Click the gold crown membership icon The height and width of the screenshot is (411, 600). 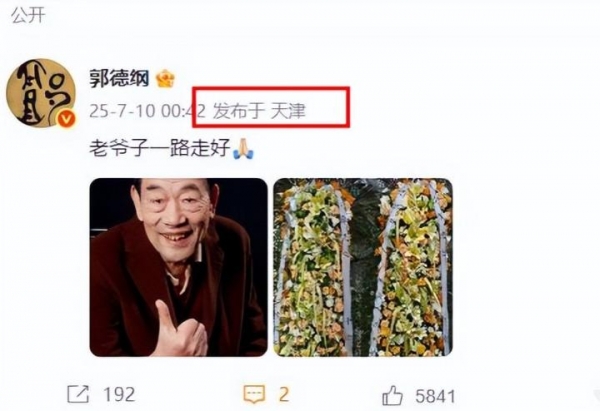pyautogui.click(x=165, y=79)
